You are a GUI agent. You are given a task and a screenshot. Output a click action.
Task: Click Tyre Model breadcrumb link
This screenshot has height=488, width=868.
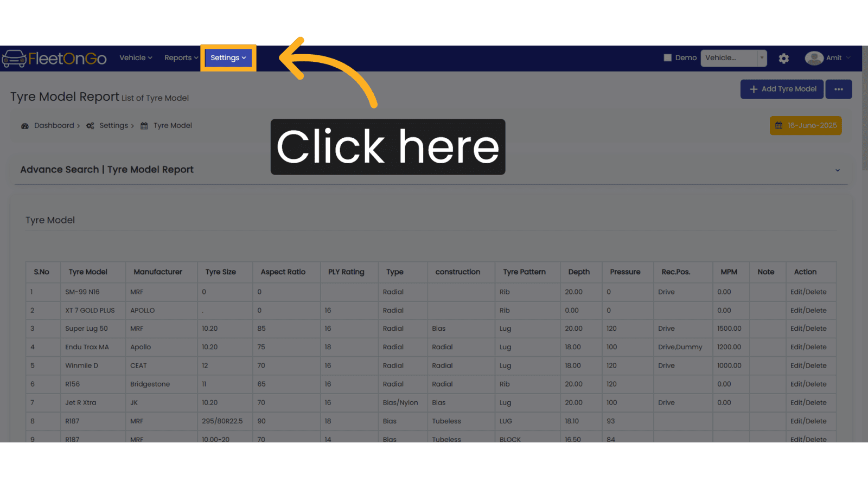click(x=173, y=125)
